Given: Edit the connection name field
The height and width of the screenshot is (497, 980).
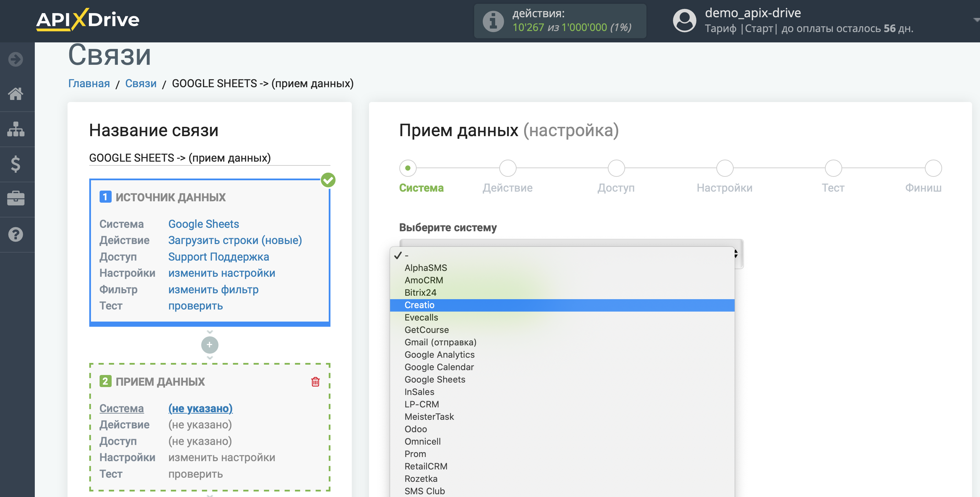Looking at the screenshot, I should click(209, 158).
